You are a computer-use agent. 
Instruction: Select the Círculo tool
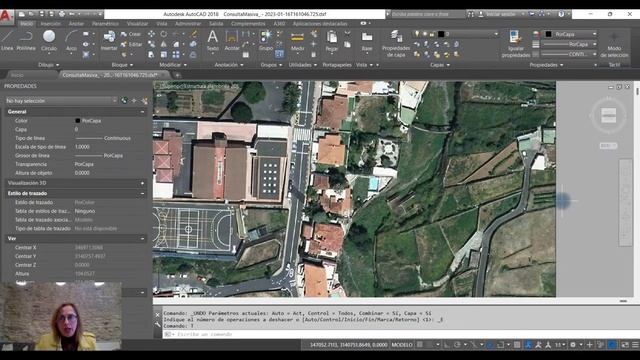pos(49,40)
